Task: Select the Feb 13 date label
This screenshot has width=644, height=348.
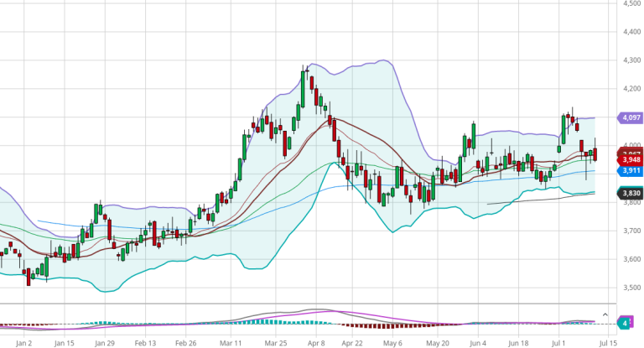Action: [x=147, y=342]
